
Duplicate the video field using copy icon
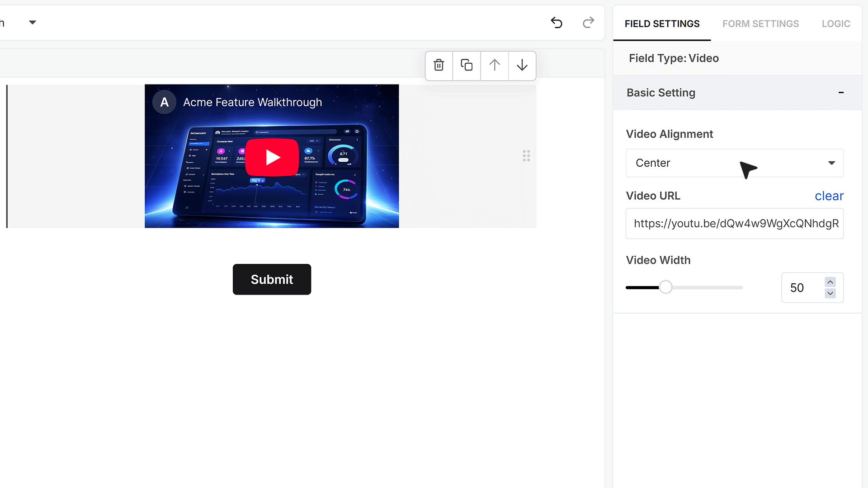pyautogui.click(x=467, y=66)
